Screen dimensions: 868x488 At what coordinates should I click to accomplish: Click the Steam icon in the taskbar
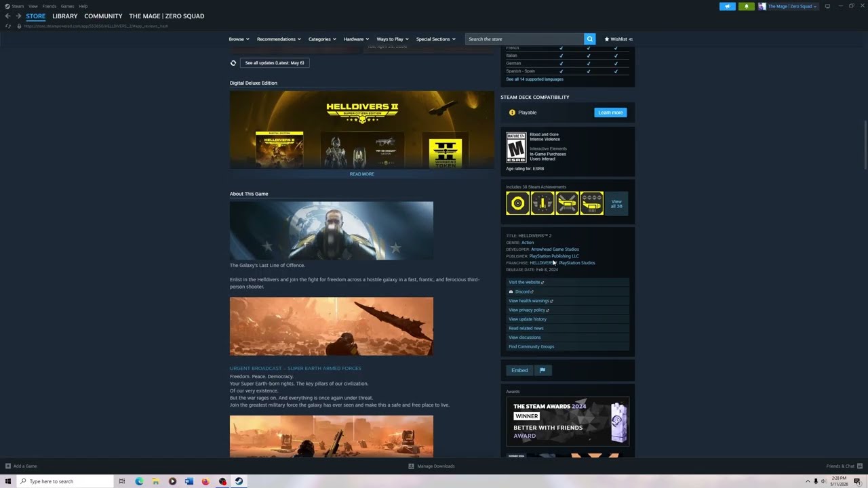tap(239, 481)
